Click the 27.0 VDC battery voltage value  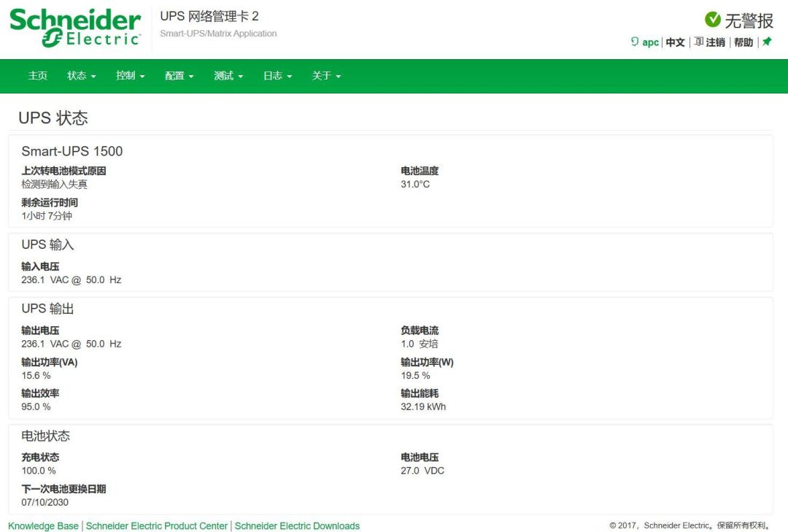pyautogui.click(x=422, y=471)
